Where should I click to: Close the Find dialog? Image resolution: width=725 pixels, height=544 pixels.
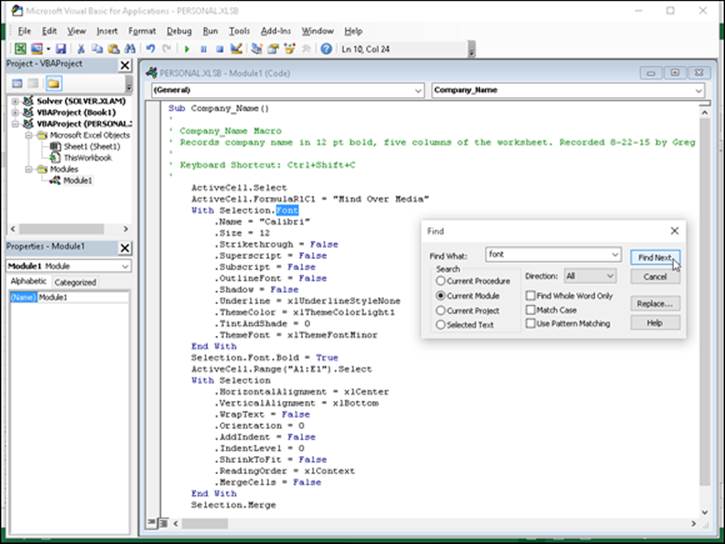click(x=675, y=231)
